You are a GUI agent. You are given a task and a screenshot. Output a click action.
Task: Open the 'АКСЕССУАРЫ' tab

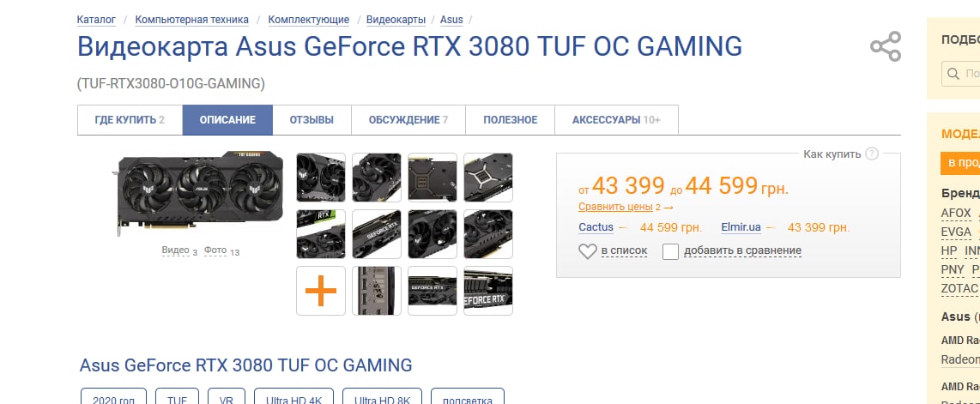click(x=616, y=120)
